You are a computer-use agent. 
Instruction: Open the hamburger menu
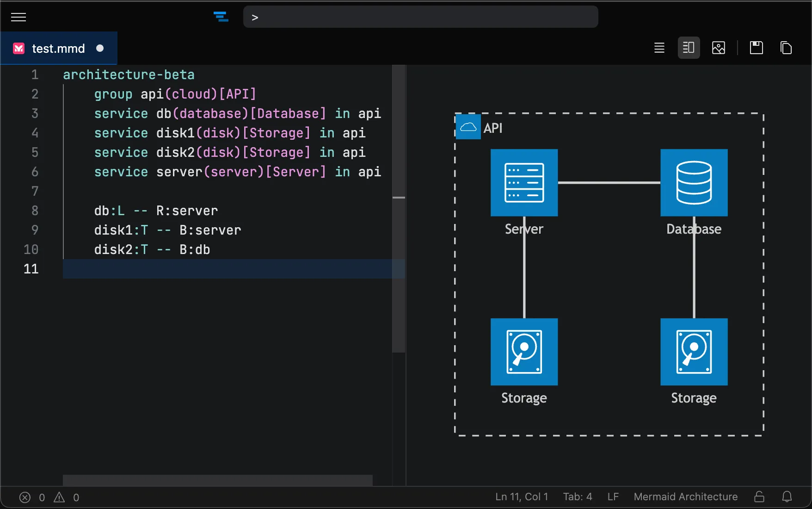pyautogui.click(x=18, y=17)
